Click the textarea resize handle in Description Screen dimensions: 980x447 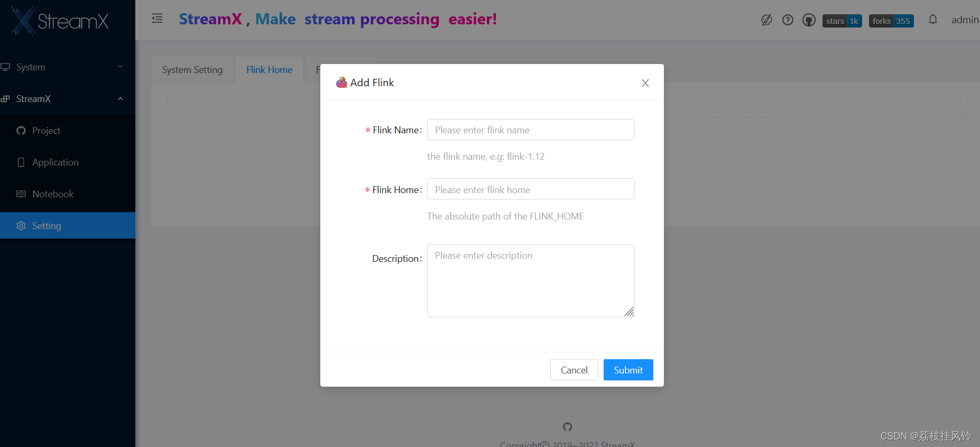[629, 312]
